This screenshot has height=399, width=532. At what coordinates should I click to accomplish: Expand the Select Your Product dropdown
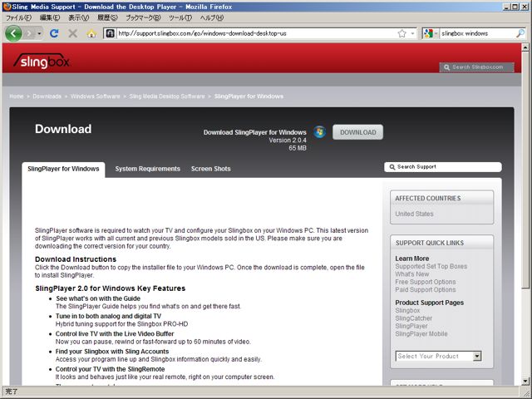(438, 356)
